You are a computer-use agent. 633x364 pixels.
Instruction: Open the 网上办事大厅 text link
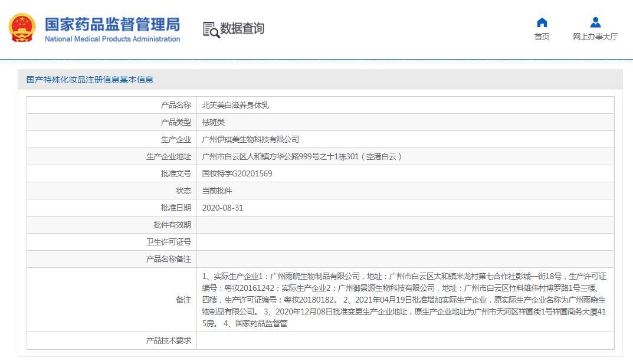(595, 37)
